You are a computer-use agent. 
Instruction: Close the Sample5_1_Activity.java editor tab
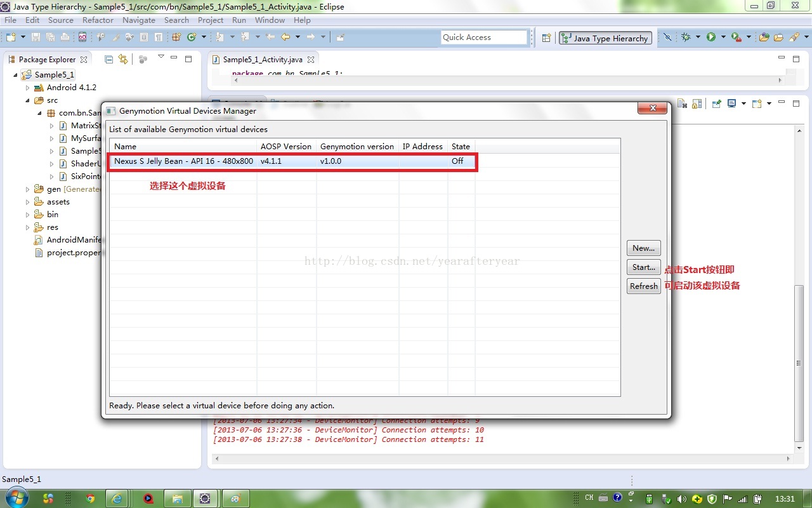coord(311,60)
